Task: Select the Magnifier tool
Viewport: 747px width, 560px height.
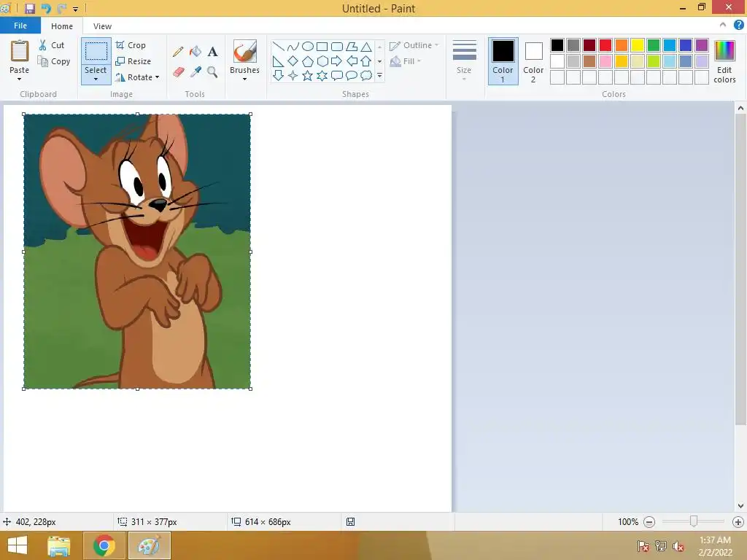Action: pyautogui.click(x=212, y=72)
